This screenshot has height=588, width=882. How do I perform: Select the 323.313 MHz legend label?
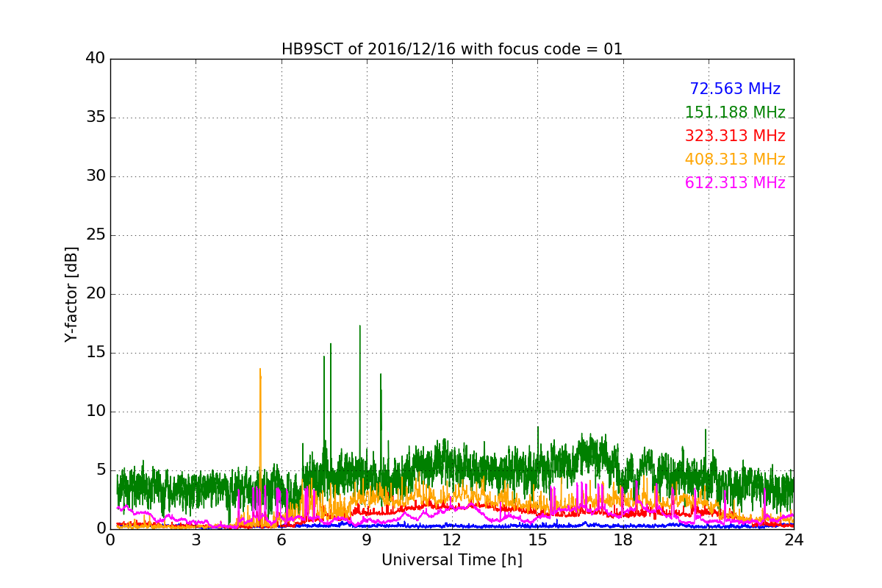coord(735,136)
